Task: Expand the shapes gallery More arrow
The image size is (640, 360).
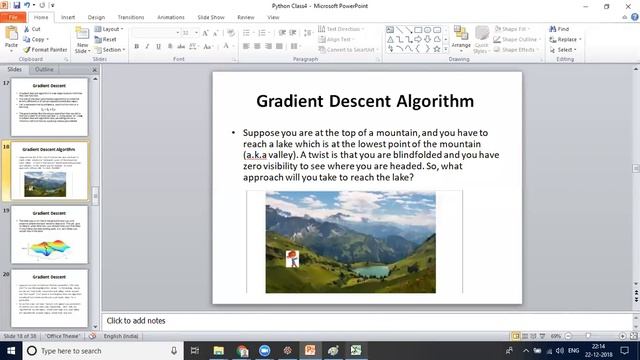Action: 446,49
